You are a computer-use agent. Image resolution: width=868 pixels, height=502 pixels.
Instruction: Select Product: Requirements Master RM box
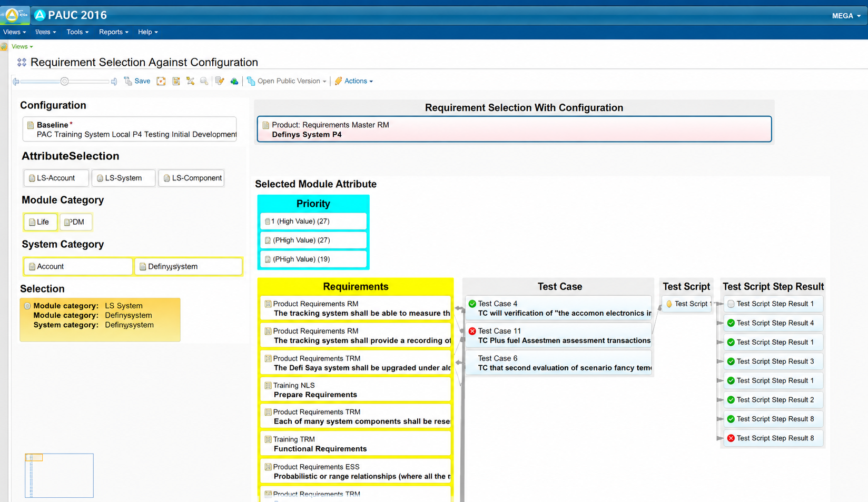[x=514, y=129]
